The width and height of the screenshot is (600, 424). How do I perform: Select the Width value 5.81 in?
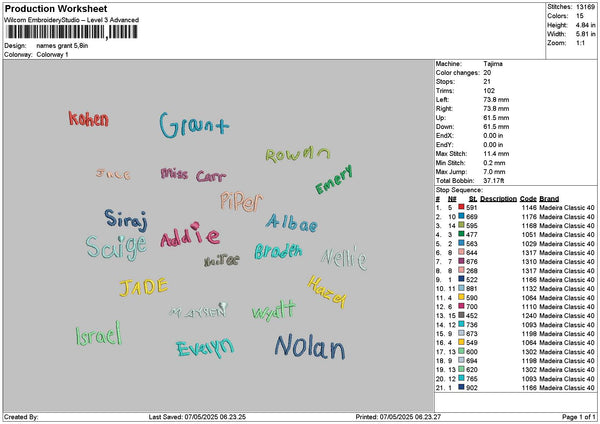click(x=585, y=34)
